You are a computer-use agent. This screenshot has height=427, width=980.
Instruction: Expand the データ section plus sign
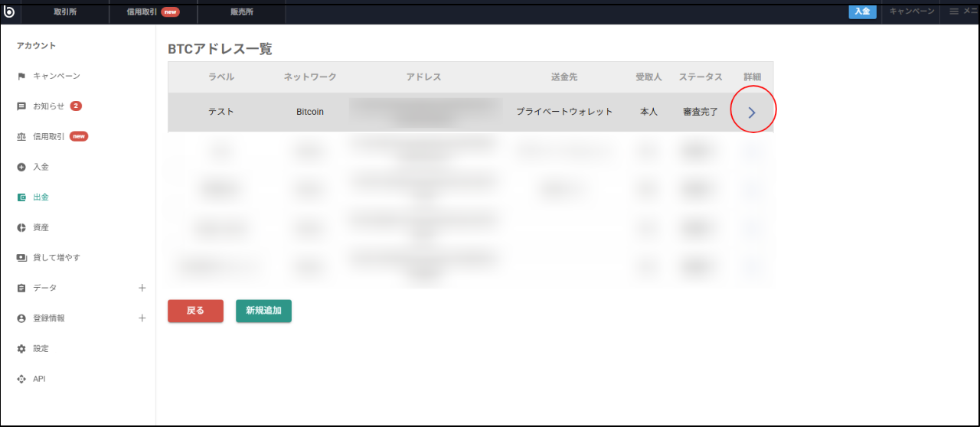(142, 288)
